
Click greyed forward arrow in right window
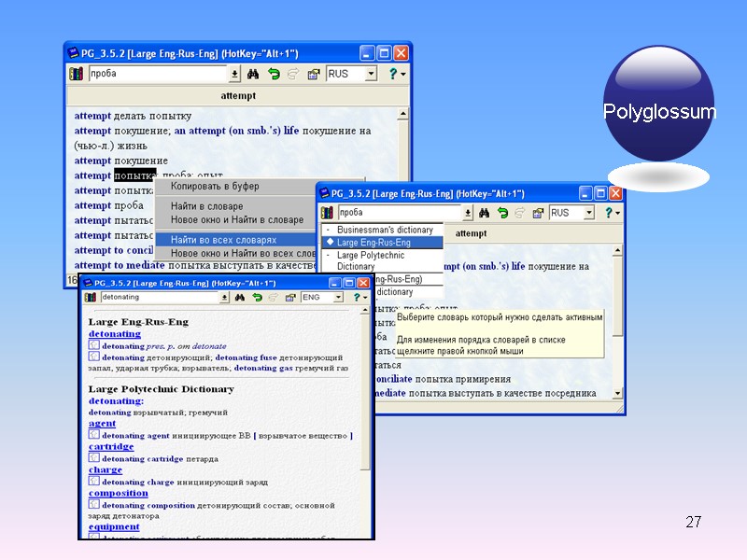520,213
